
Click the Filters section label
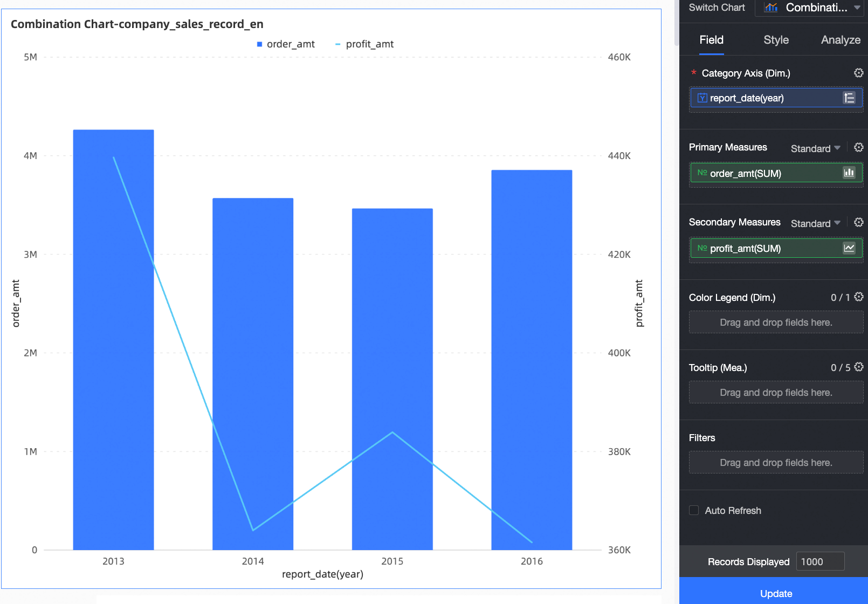[x=702, y=438]
